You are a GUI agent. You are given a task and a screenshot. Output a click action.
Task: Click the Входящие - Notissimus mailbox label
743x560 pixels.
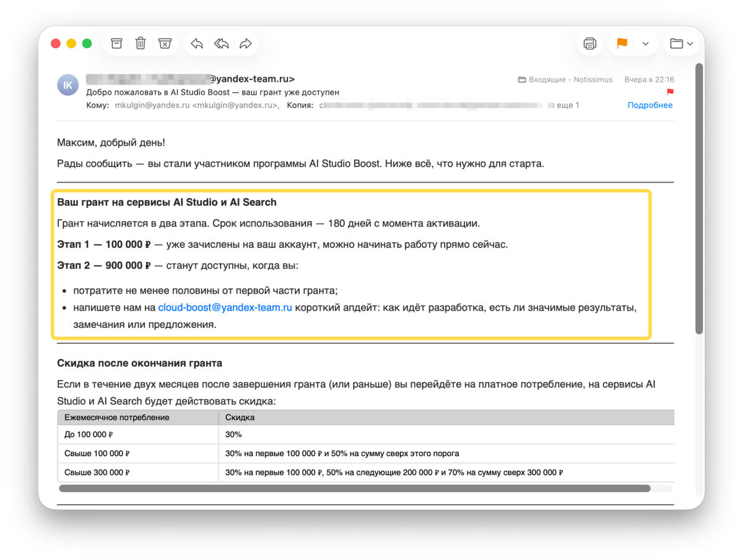[x=565, y=79]
